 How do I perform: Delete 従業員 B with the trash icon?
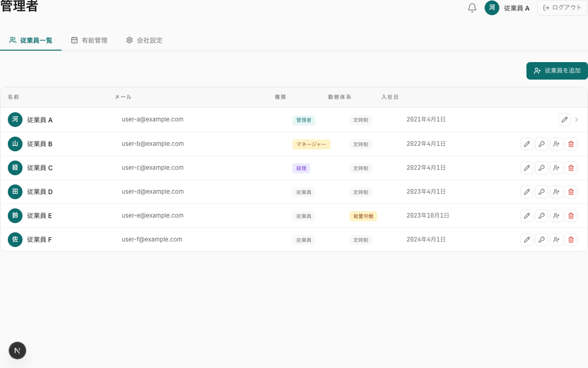pos(571,144)
